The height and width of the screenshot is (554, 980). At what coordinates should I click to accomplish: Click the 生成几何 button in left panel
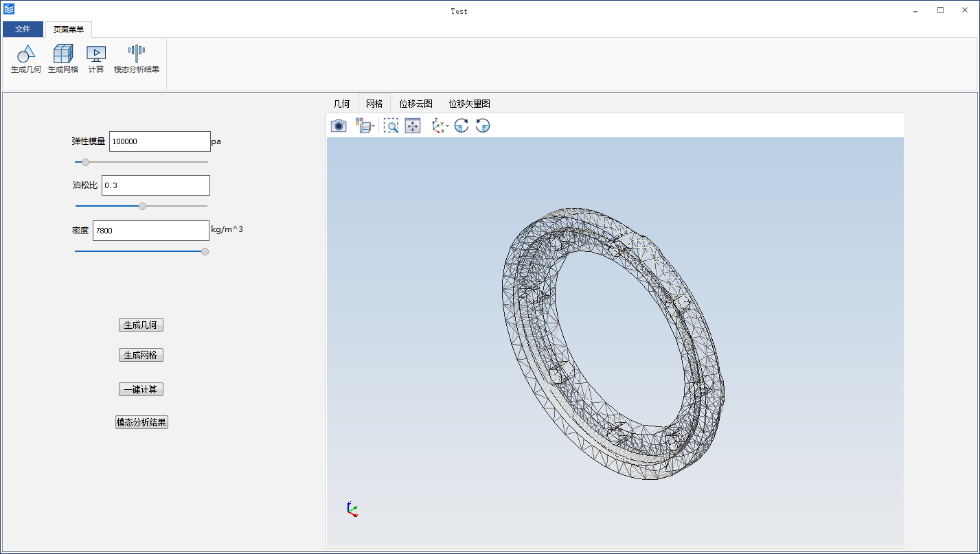[x=141, y=325]
